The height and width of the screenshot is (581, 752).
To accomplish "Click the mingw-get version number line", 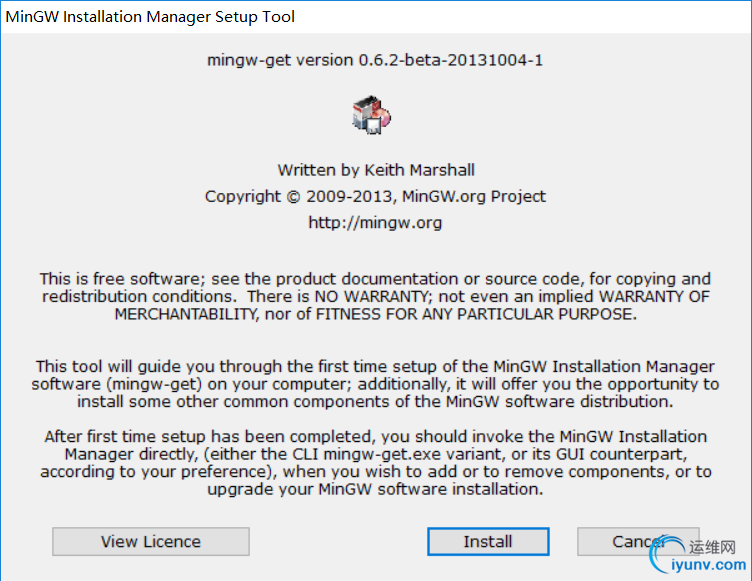I will click(x=375, y=60).
